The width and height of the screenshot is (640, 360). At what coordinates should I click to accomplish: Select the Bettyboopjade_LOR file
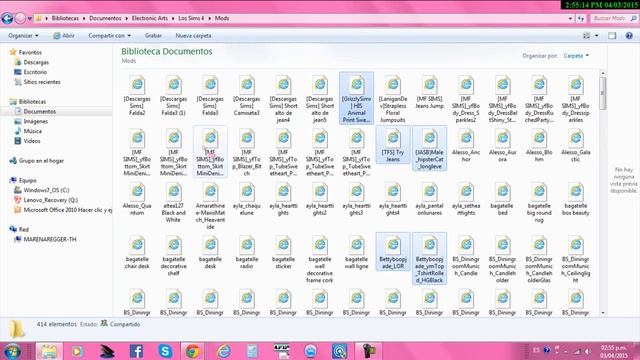(x=393, y=251)
